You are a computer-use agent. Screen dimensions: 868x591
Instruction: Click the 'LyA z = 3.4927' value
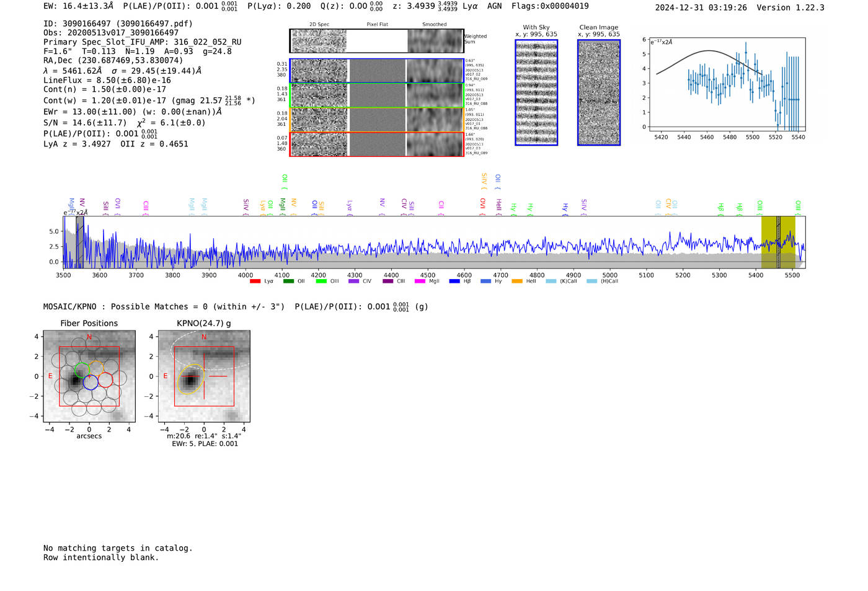pyautogui.click(x=77, y=144)
